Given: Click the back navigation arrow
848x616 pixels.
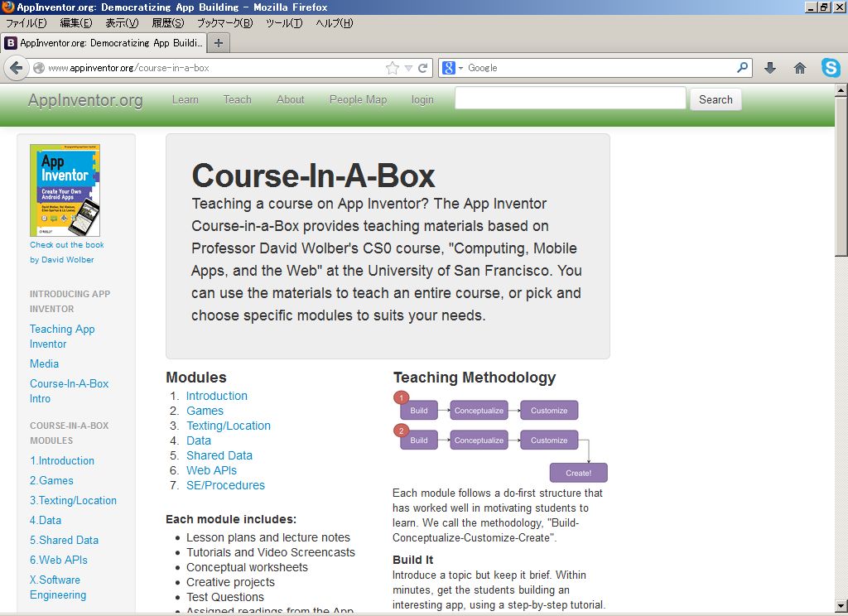Looking at the screenshot, I should (x=17, y=68).
